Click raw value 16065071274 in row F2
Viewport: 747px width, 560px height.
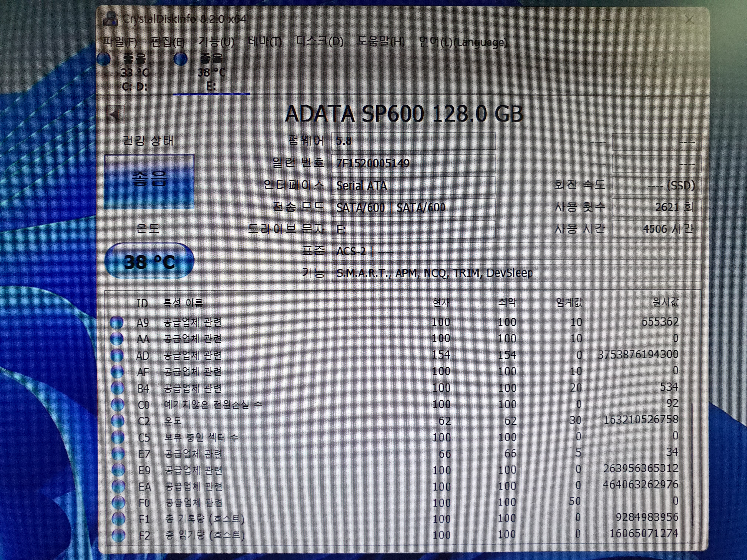pos(644,533)
